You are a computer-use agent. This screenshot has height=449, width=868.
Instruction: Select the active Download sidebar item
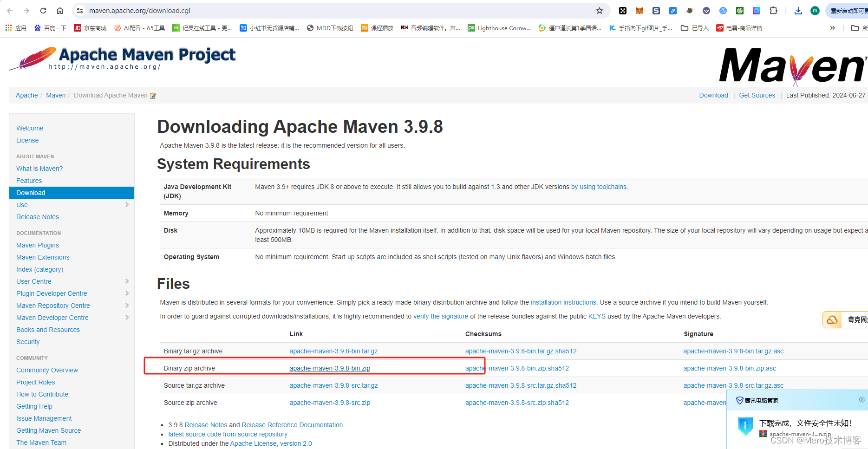point(72,193)
